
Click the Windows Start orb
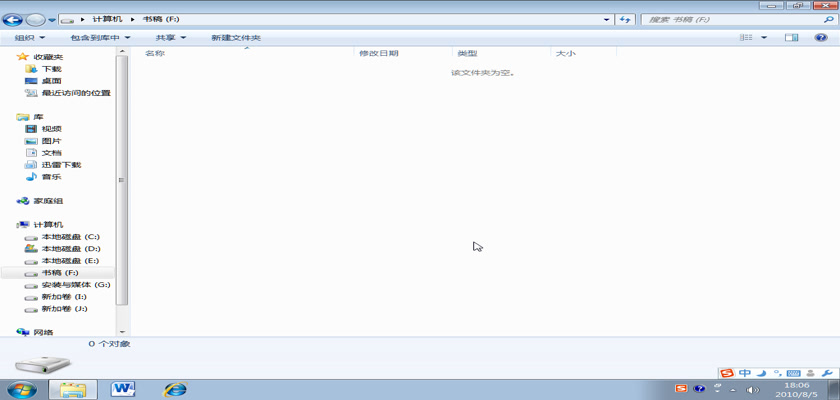coord(22,388)
